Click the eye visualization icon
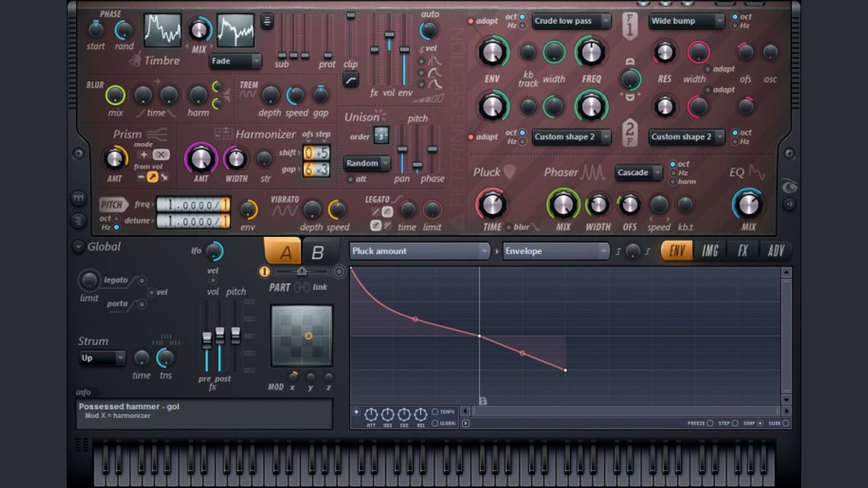The image size is (868, 488). [789, 187]
